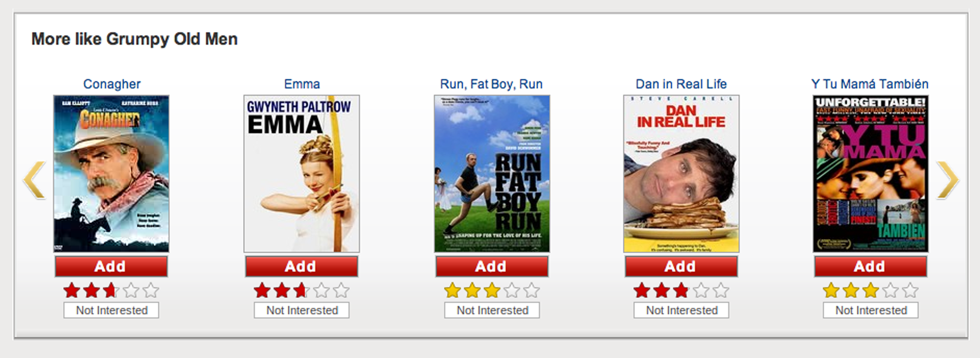This screenshot has height=358, width=980.
Task: Click Add under Run, Fat Boy, Run
Action: coord(491,267)
